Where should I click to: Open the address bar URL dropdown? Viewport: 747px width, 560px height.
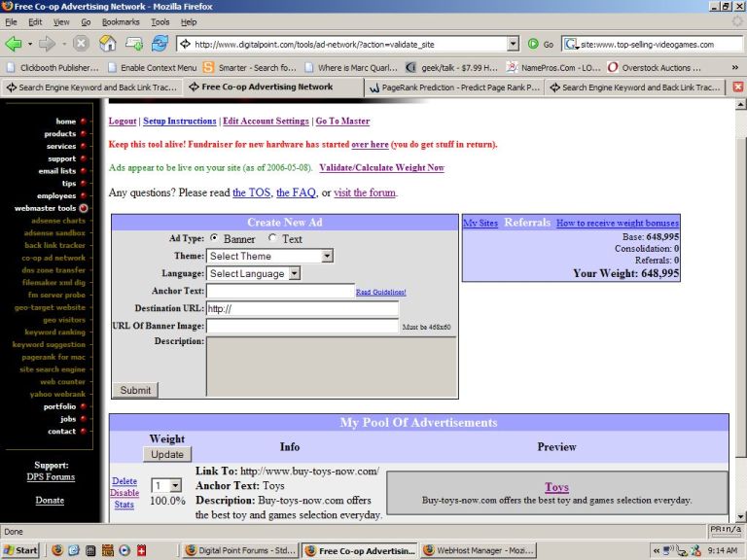[513, 45]
